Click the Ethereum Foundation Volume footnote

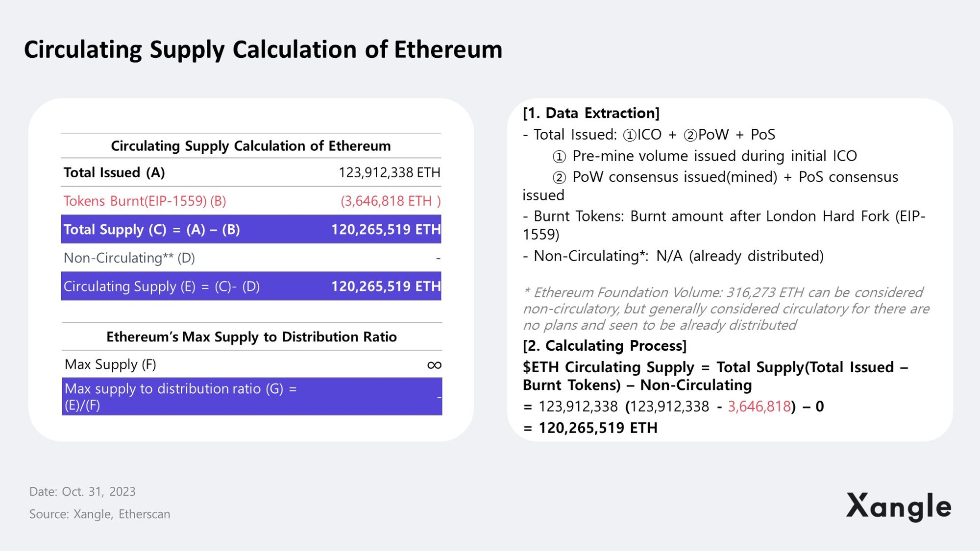tap(725, 309)
